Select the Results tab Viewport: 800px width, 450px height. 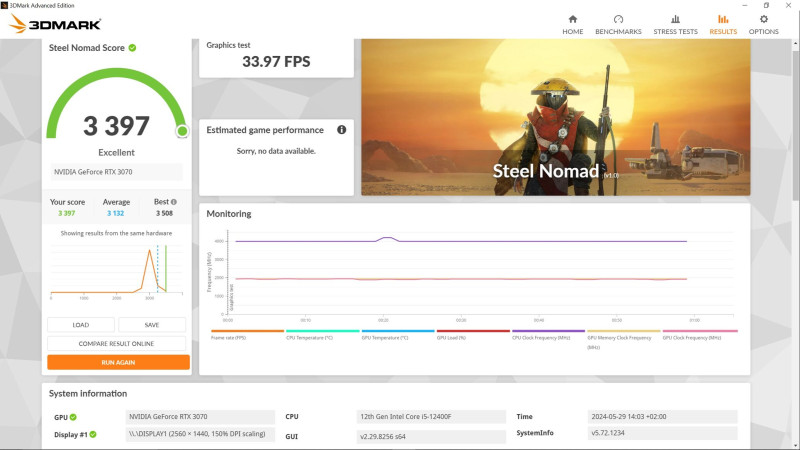[x=723, y=24]
